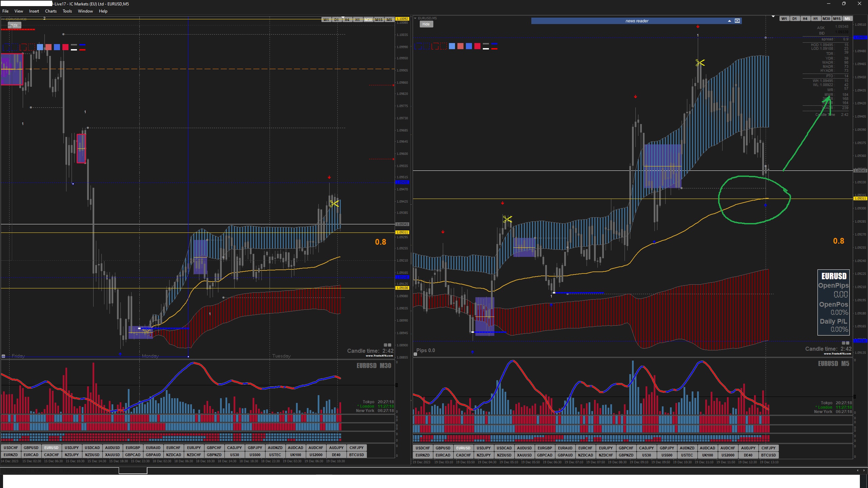Open the Charts menu
Viewport: 868px width, 488px height.
pyautogui.click(x=51, y=11)
